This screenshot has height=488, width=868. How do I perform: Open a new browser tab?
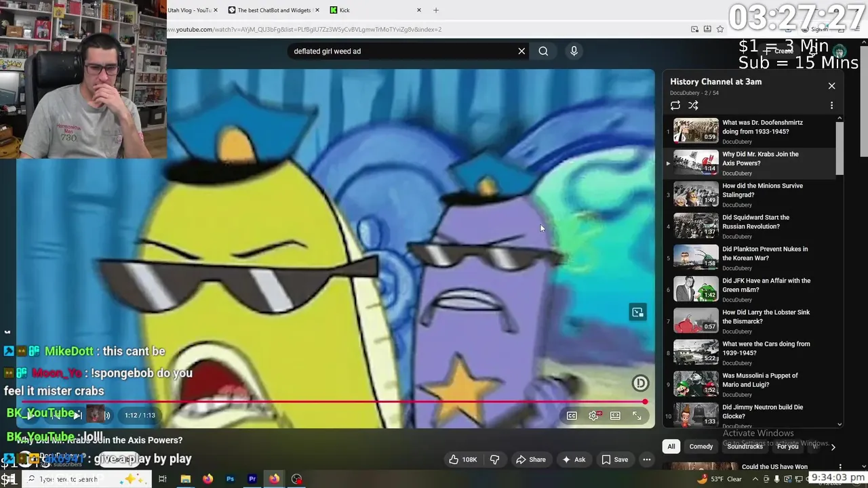tap(436, 10)
